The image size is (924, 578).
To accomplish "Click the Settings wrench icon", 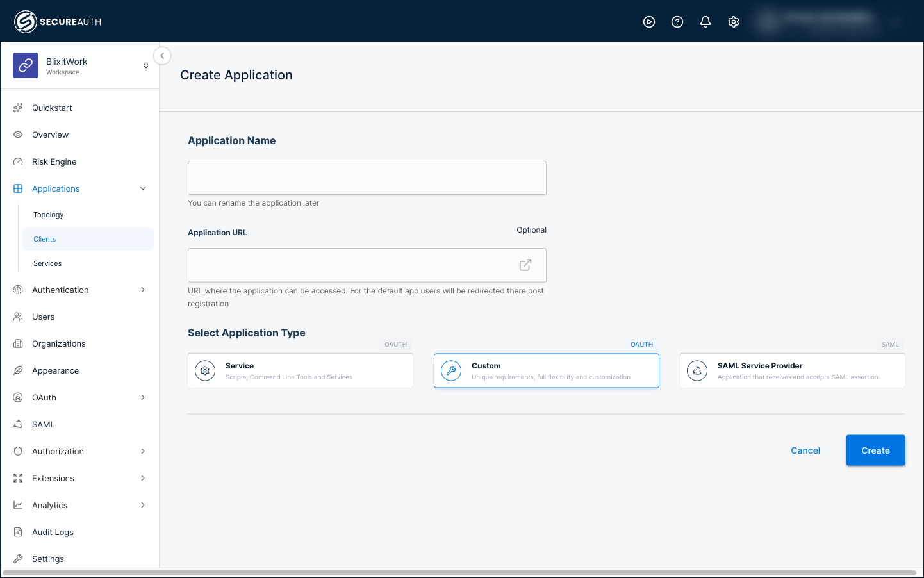I will click(x=18, y=559).
